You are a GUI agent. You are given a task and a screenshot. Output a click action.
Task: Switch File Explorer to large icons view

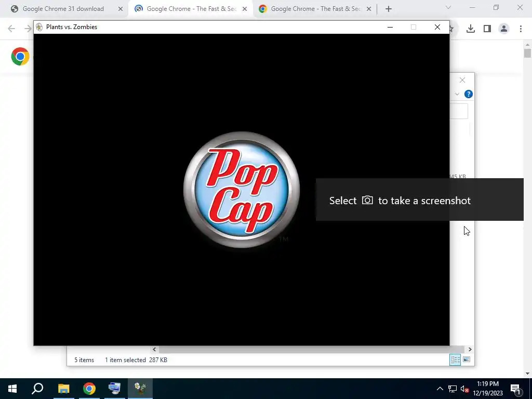[x=467, y=360]
